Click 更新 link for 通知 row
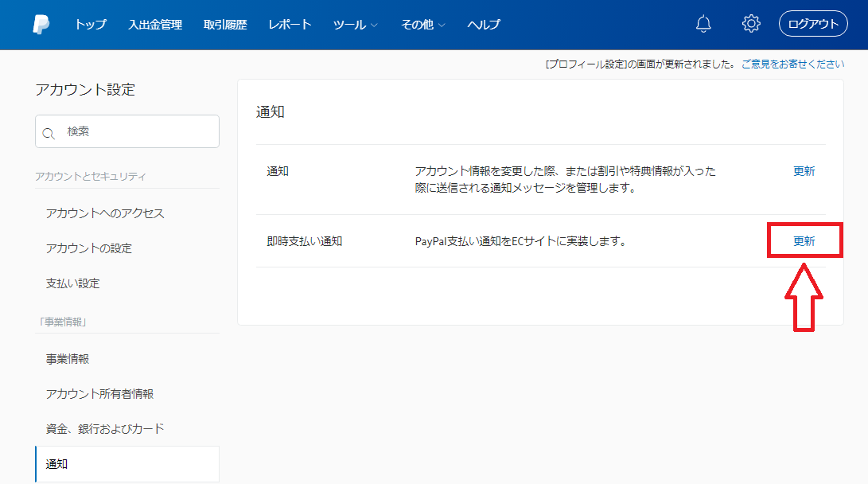Viewport: 868px width, 484px height. click(x=804, y=171)
